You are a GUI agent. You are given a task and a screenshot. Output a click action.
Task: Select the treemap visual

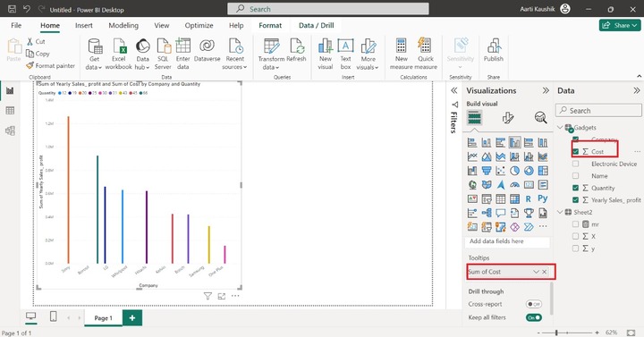pos(543,171)
